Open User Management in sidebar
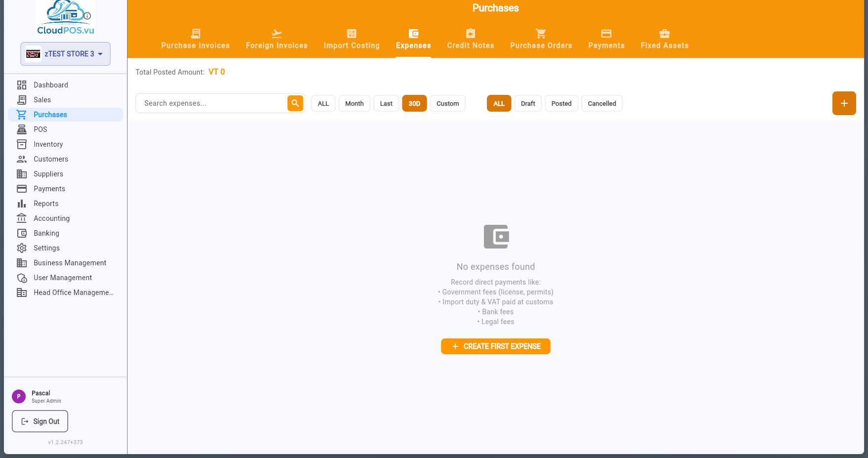The height and width of the screenshot is (458, 868). pos(65,278)
